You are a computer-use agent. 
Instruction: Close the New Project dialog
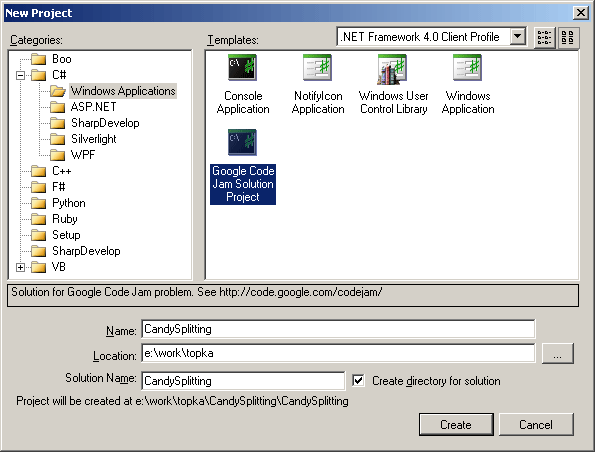click(x=581, y=13)
